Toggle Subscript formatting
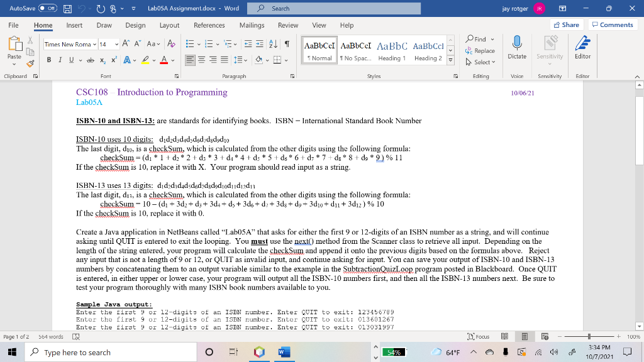The height and width of the screenshot is (362, 644). pos(103,60)
